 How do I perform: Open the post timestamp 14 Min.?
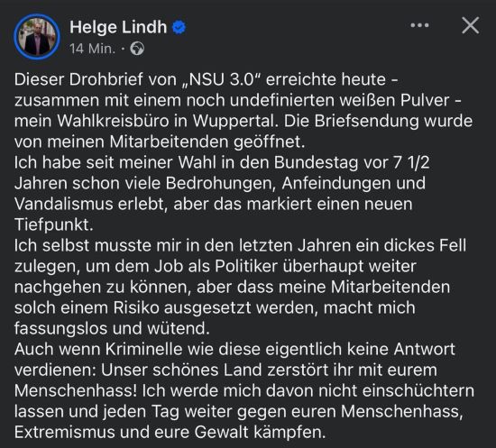92,49
